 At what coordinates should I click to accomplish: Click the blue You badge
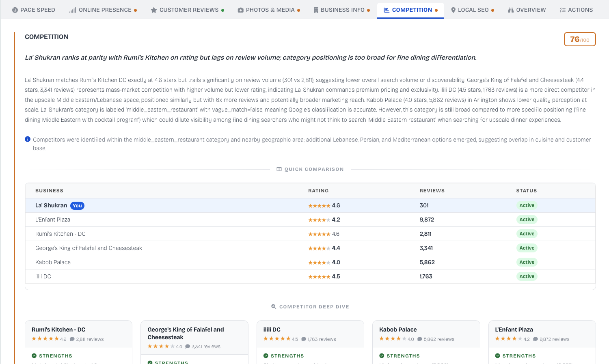click(78, 206)
